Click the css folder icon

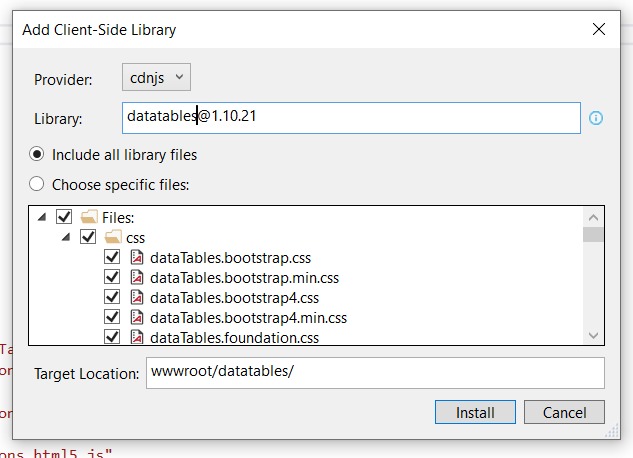113,237
